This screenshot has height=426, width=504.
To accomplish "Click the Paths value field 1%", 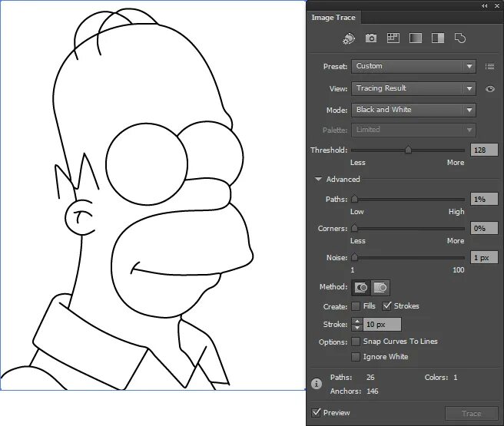I will tap(484, 199).
